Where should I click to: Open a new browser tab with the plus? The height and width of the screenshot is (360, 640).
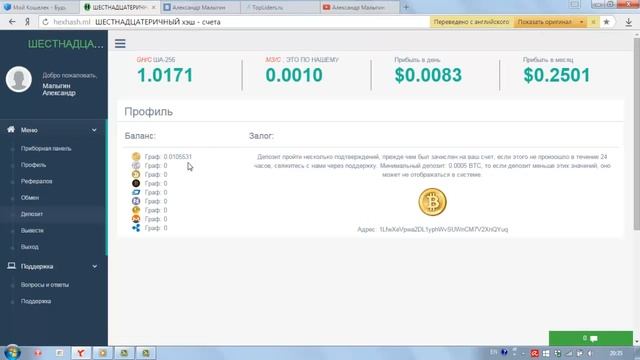[x=406, y=7]
